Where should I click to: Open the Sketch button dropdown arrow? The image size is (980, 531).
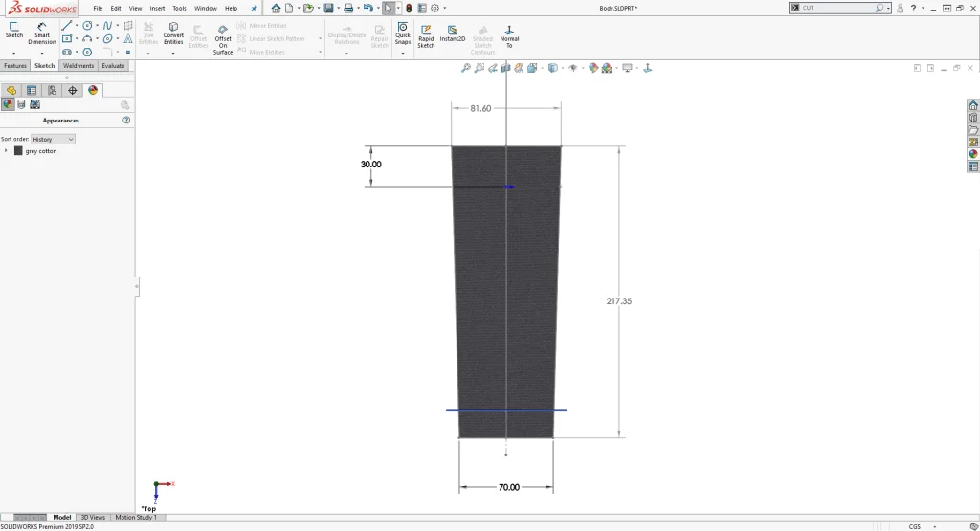click(x=14, y=53)
